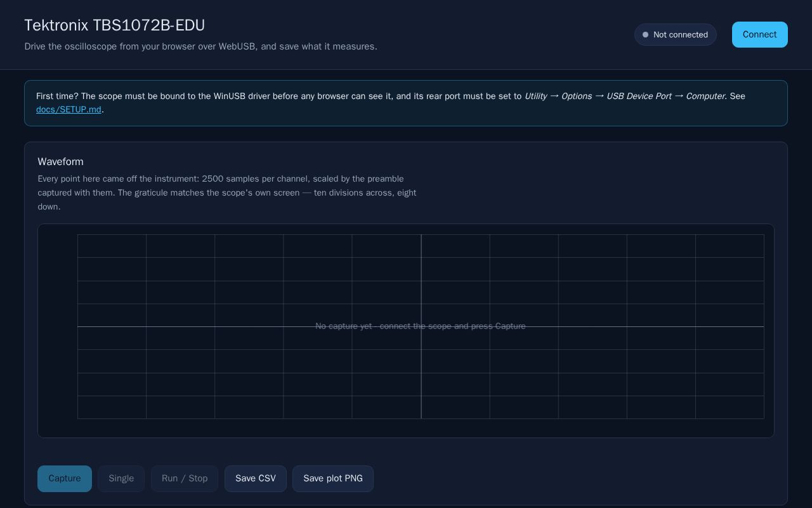
Task: Click the Not connected status pill
Action: tap(676, 35)
